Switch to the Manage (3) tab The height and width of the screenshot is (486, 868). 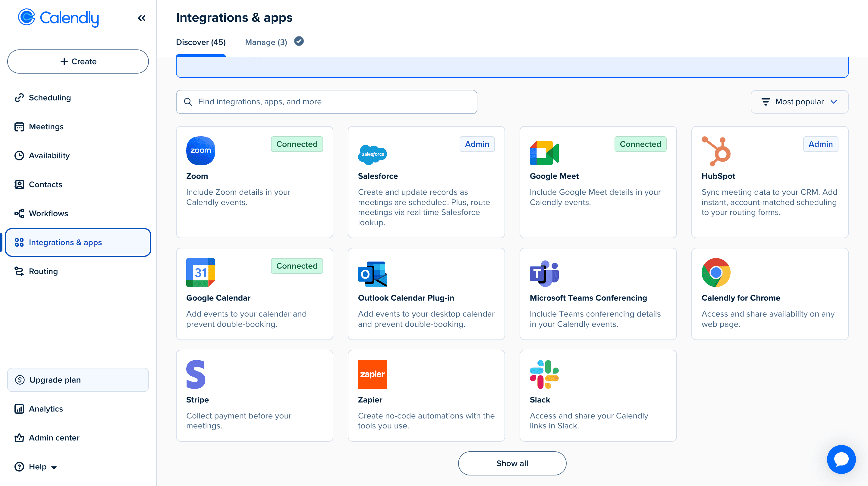[x=266, y=42]
